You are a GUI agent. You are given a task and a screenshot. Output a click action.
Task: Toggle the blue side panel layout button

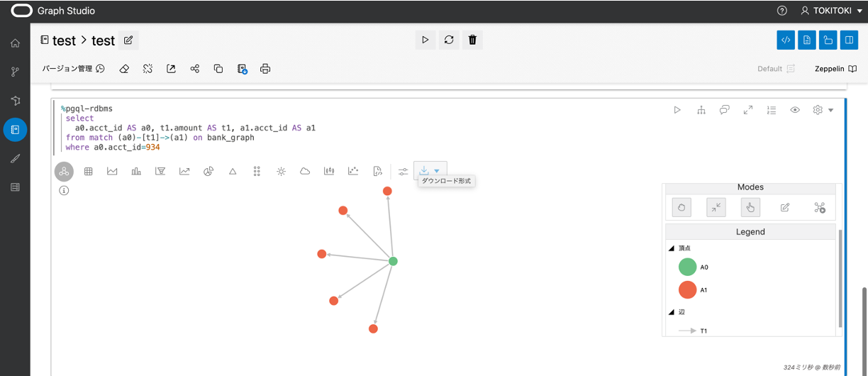point(849,40)
